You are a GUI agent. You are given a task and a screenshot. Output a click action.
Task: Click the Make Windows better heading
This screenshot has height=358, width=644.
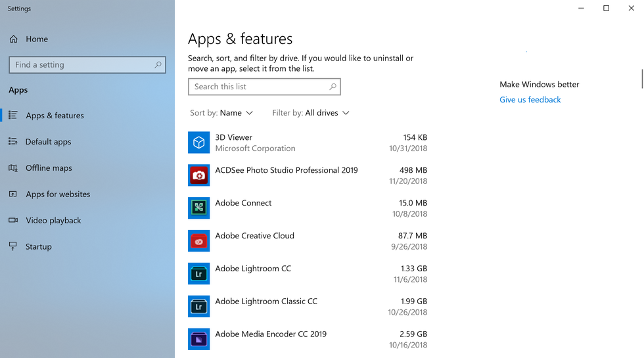tap(540, 85)
